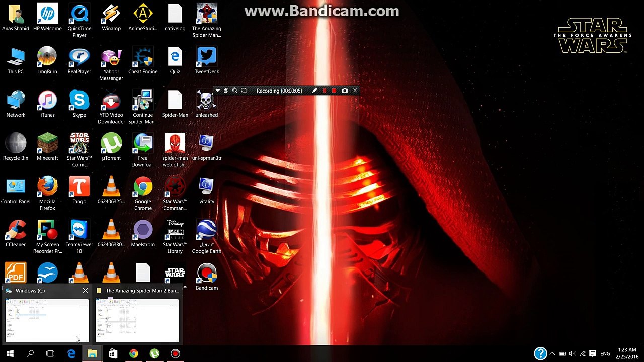Select the ImgBurn desktop shortcut
Screen dimensions: 644x362
tap(47, 61)
